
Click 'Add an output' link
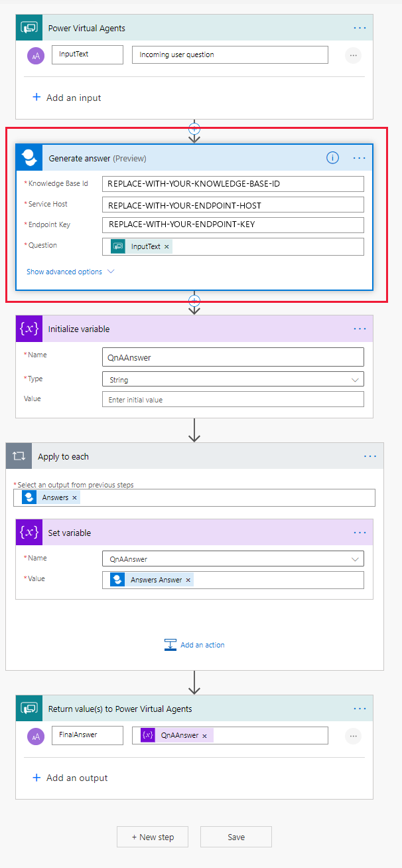pyautogui.click(x=70, y=778)
